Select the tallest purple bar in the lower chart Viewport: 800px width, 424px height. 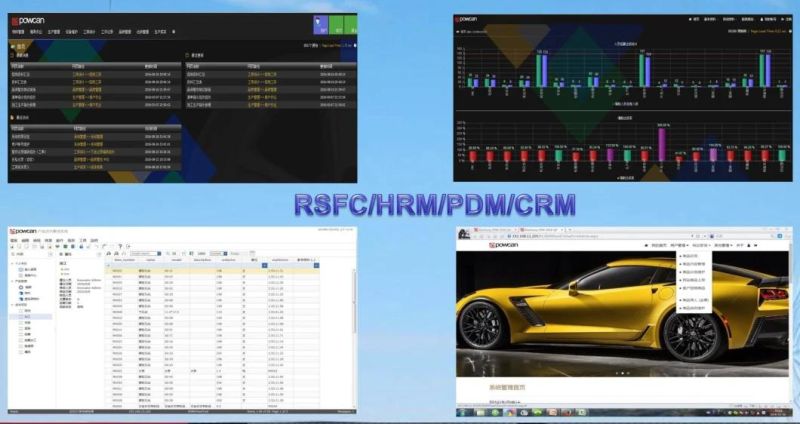pyautogui.click(x=662, y=144)
